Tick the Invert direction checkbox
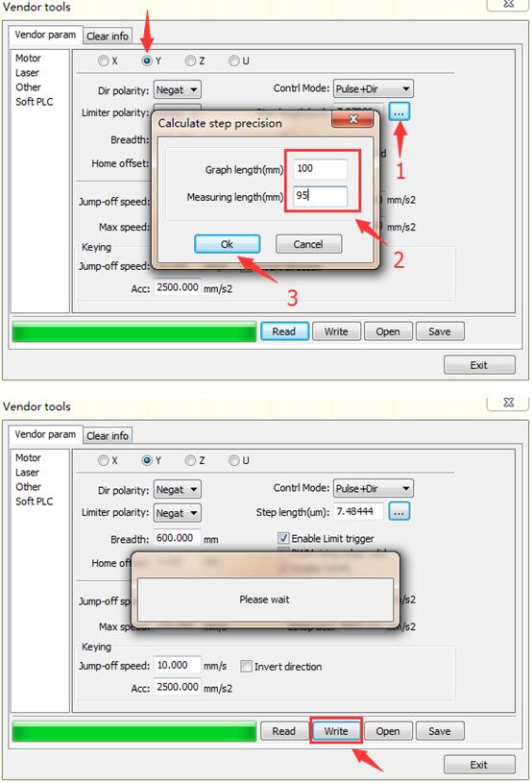532x783 pixels. click(x=246, y=666)
